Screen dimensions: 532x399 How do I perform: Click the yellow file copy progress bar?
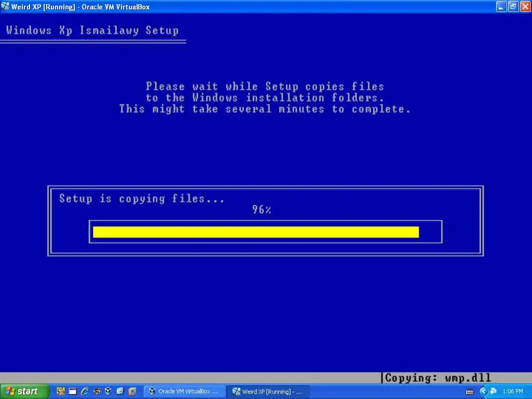256,232
